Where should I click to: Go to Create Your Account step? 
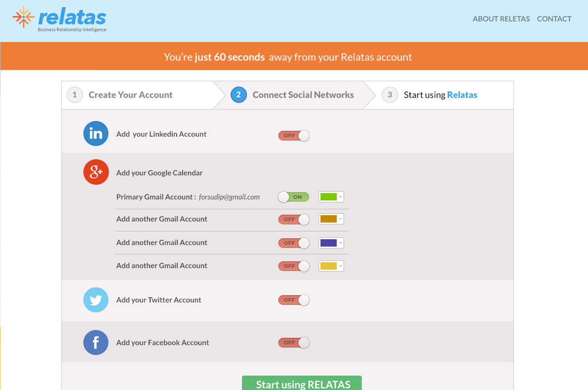(131, 95)
